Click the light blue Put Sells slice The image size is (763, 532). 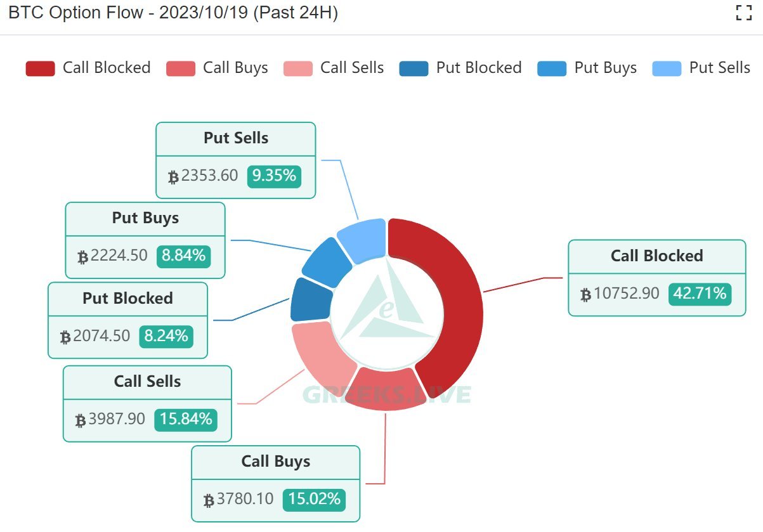[x=363, y=238]
